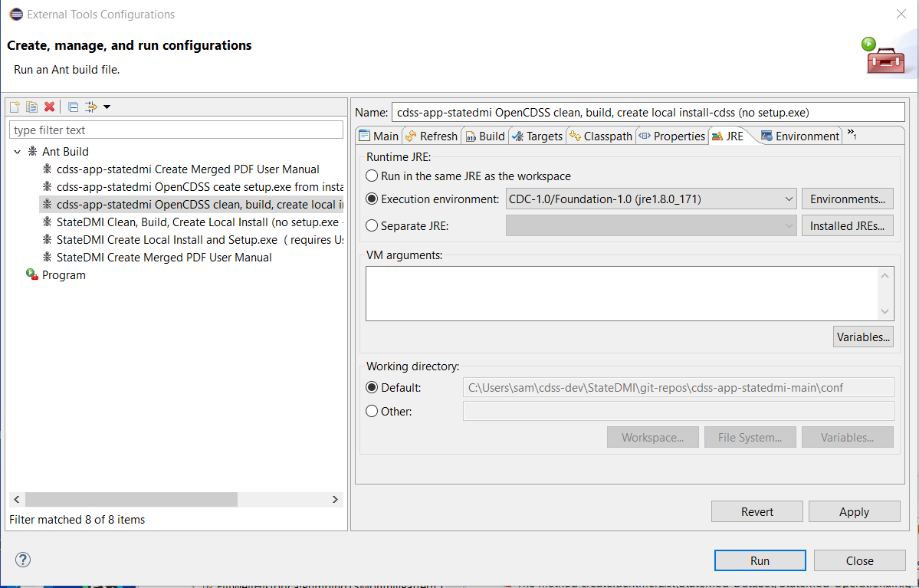Click VM arguments scroll up arrow
Image resolution: width=919 pixels, height=588 pixels.
point(885,275)
